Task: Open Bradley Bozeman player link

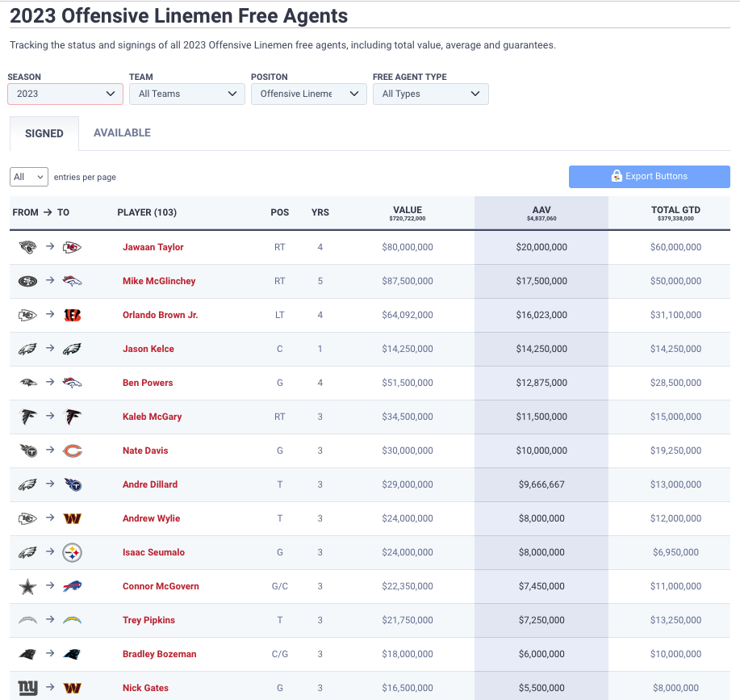Action: click(160, 654)
